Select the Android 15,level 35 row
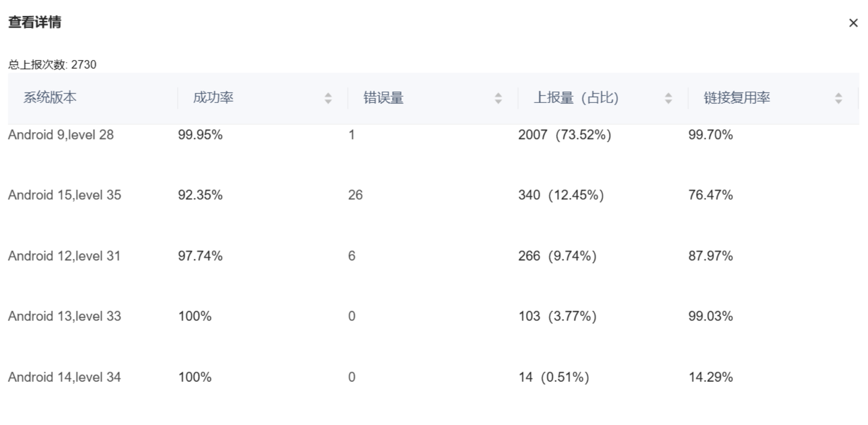The width and height of the screenshot is (868, 425). click(x=64, y=195)
